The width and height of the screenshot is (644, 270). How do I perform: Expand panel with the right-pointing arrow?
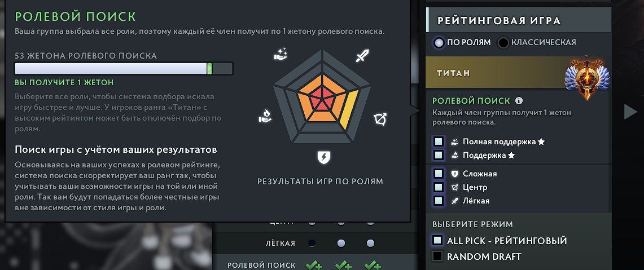(630, 112)
